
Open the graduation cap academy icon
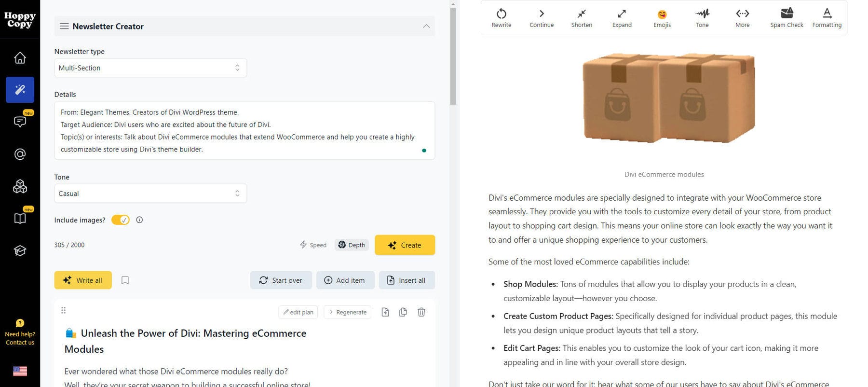20,250
